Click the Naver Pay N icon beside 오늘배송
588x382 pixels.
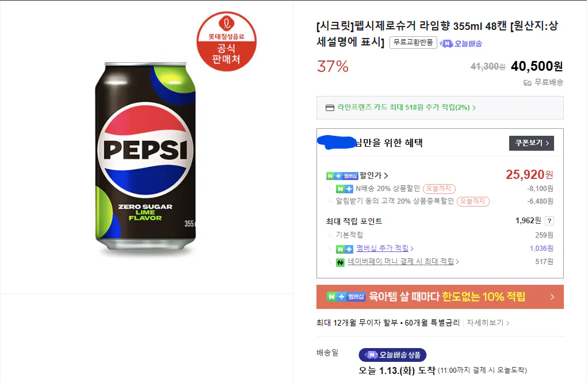[448, 44]
